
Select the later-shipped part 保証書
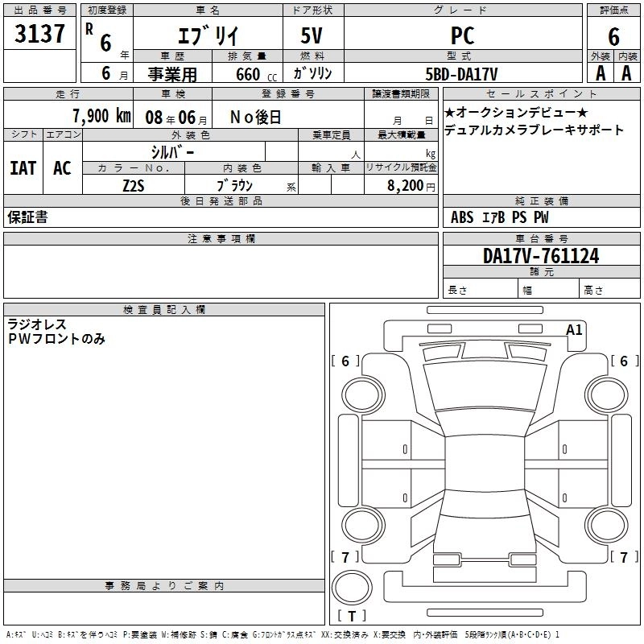27,217
